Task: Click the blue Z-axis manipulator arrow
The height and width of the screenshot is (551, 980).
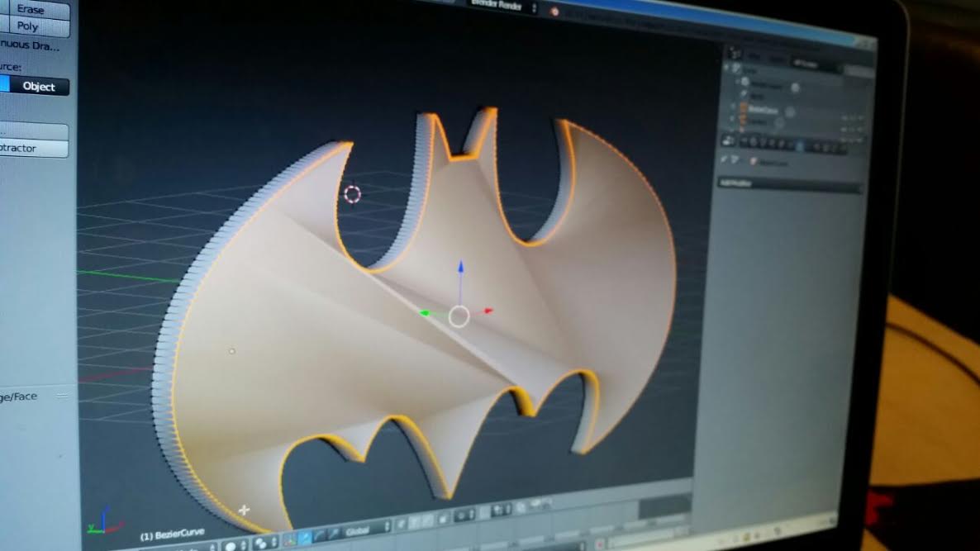Action: pyautogui.click(x=460, y=267)
